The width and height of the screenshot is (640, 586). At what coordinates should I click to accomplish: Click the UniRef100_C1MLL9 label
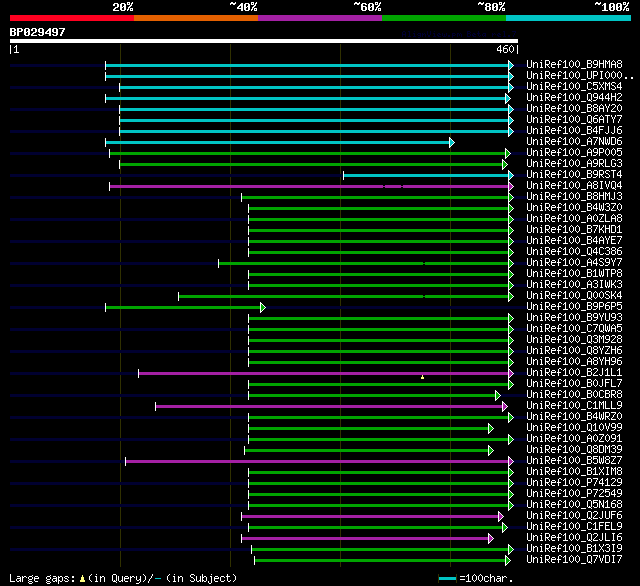(574, 406)
